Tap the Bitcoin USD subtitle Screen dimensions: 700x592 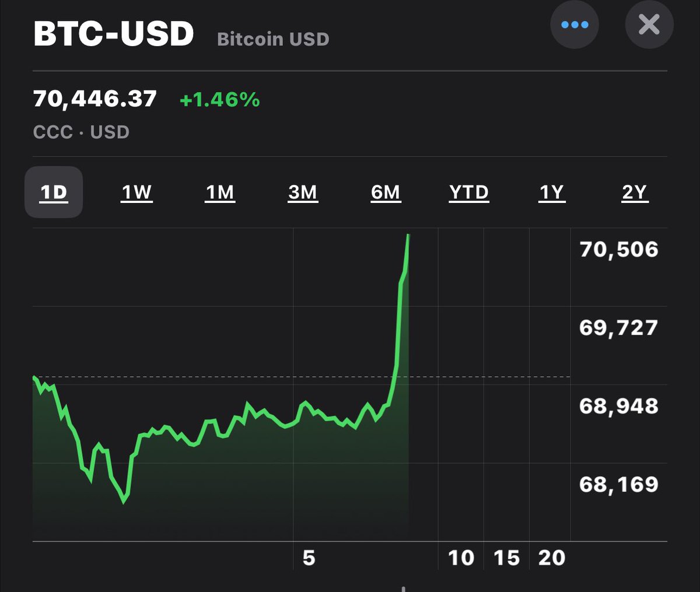pyautogui.click(x=273, y=39)
